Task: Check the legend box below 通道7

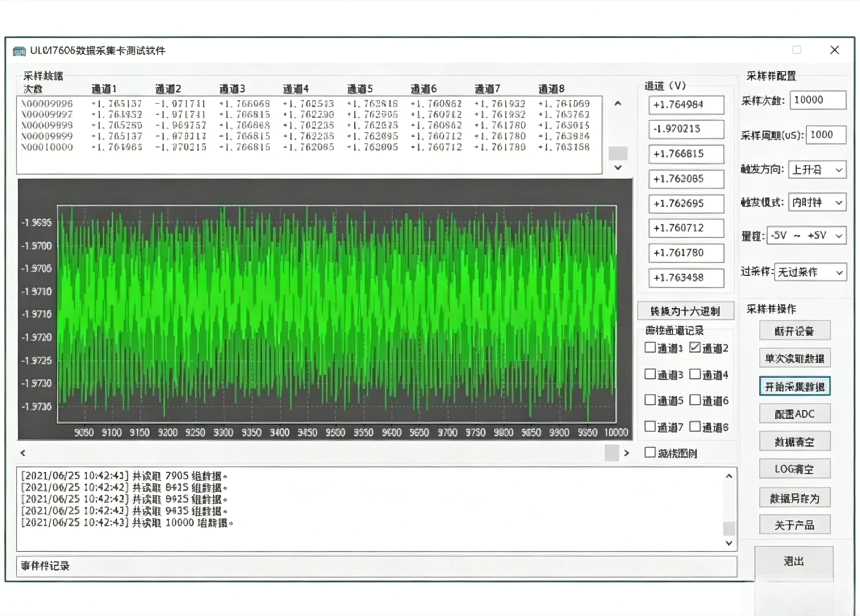Action: click(x=650, y=452)
